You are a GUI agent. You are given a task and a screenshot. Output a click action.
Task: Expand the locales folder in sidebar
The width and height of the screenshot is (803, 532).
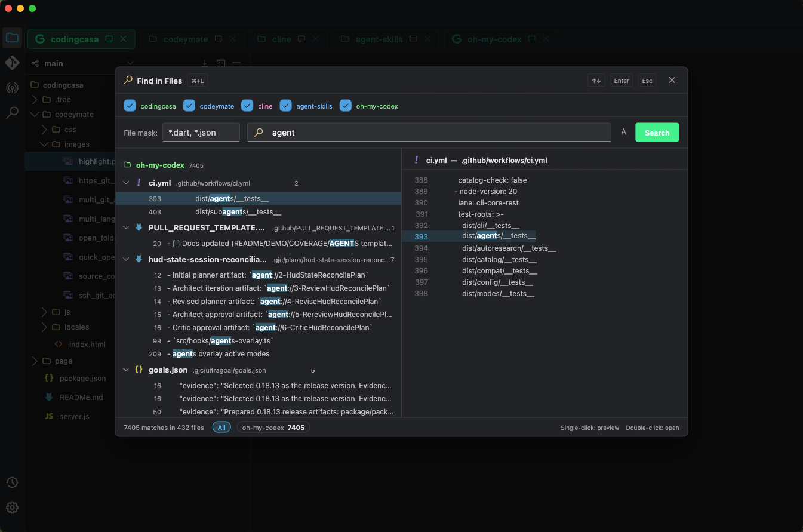[44, 327]
